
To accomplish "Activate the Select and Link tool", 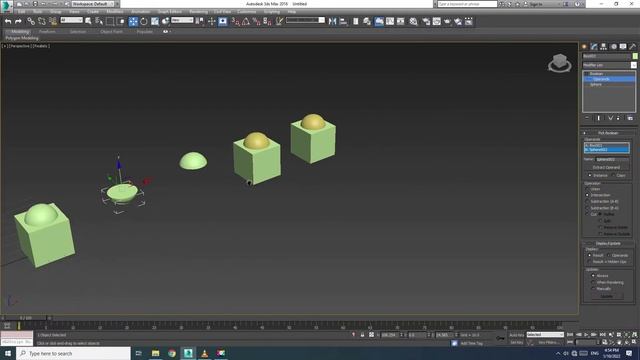I will coord(31,22).
